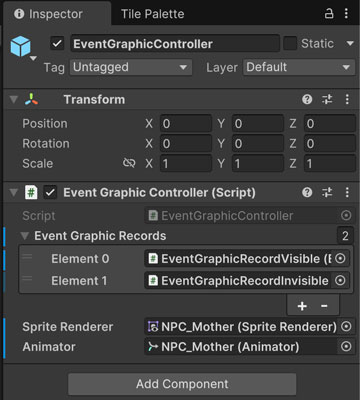This screenshot has width=360, height=400.
Task: Add a new element with the plus button
Action: pyautogui.click(x=302, y=306)
